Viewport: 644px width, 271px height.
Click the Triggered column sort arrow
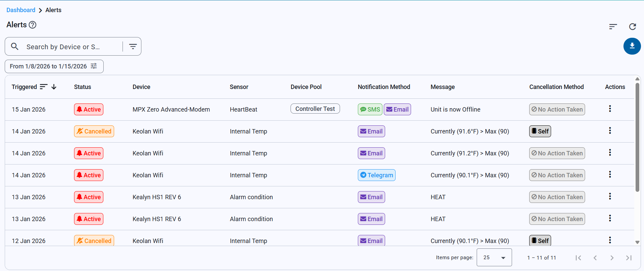(x=54, y=87)
